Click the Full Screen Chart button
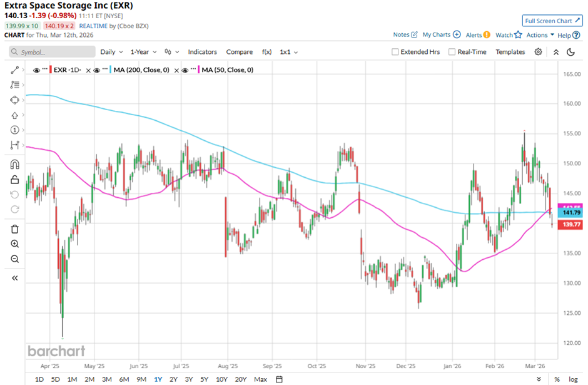The image size is (588, 385). pyautogui.click(x=552, y=21)
